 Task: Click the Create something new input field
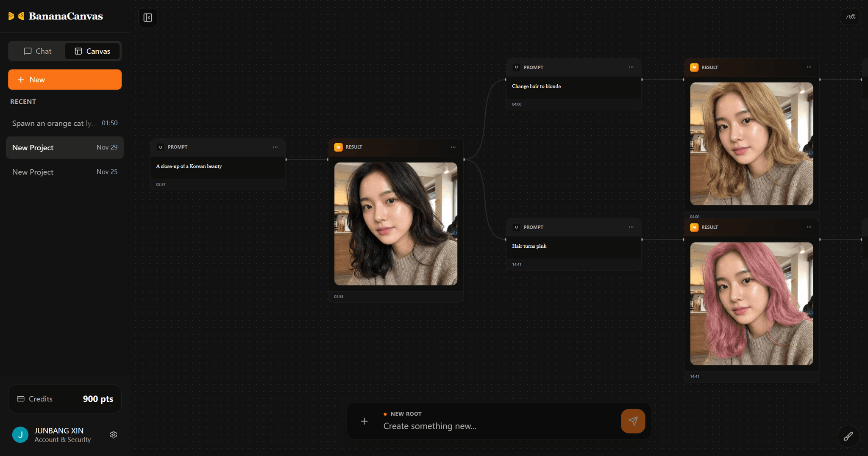coord(466,426)
